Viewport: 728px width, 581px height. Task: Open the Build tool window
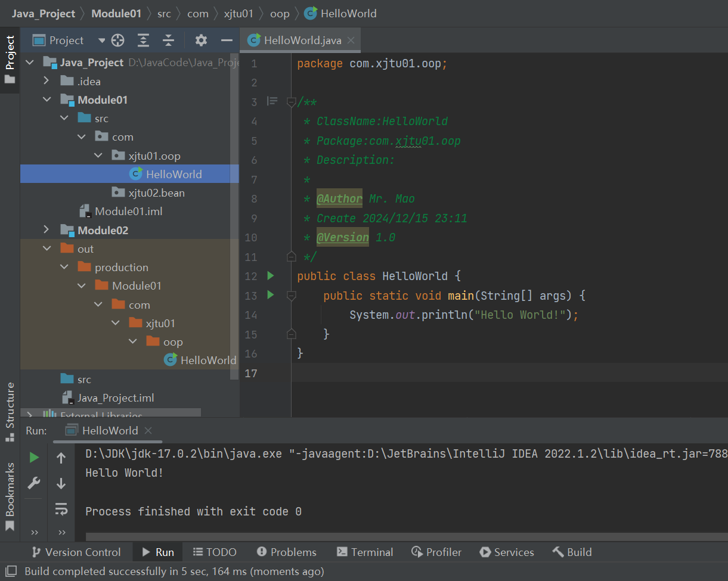tap(572, 552)
